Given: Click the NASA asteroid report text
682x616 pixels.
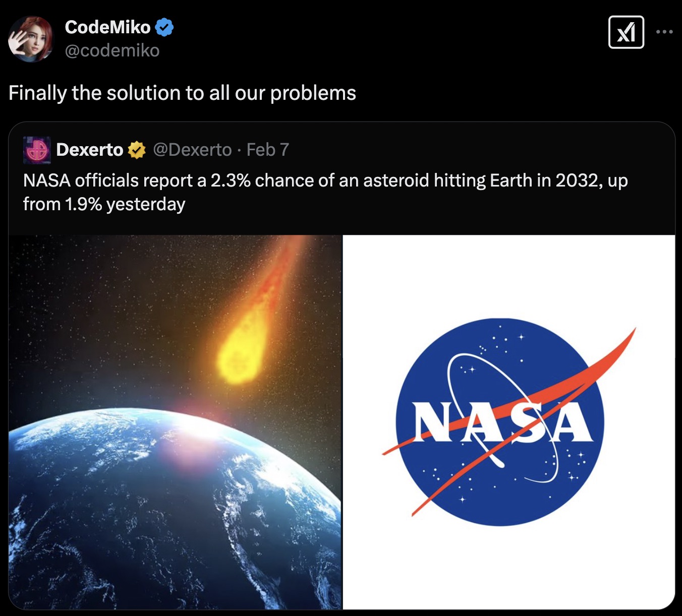Looking at the screenshot, I should tap(326, 192).
